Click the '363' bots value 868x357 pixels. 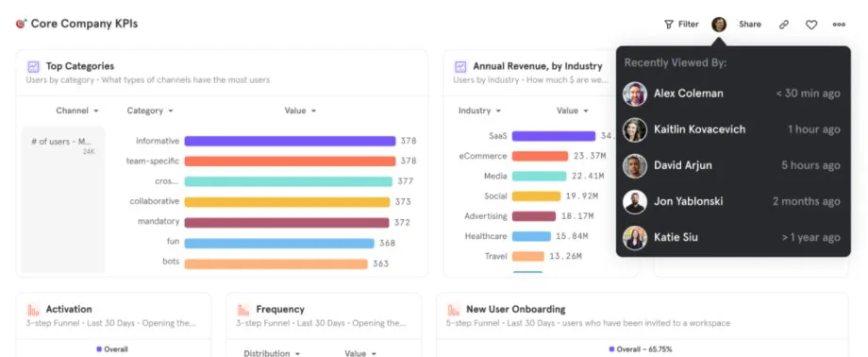click(381, 263)
